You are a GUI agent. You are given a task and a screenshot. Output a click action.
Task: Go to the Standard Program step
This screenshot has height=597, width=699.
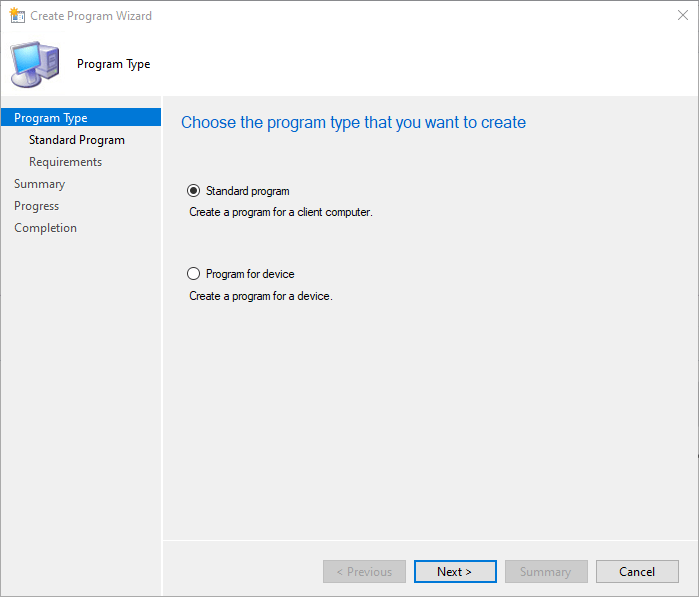[77, 140]
